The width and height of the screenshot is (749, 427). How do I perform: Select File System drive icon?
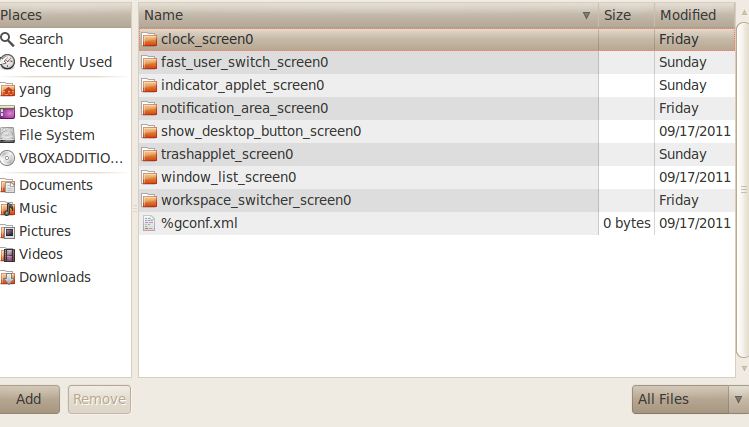pos(8,135)
